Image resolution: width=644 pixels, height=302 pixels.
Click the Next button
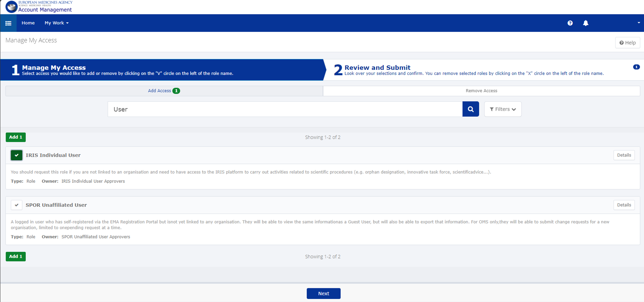(x=323, y=293)
